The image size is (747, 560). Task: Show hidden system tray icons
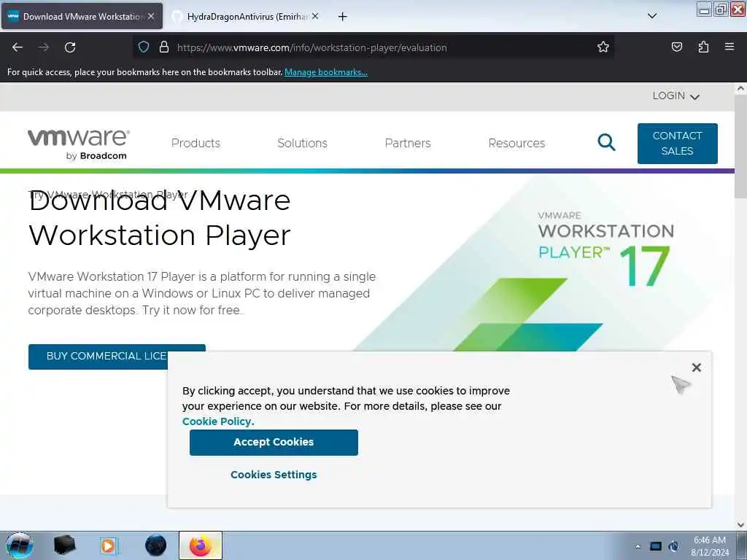638,546
